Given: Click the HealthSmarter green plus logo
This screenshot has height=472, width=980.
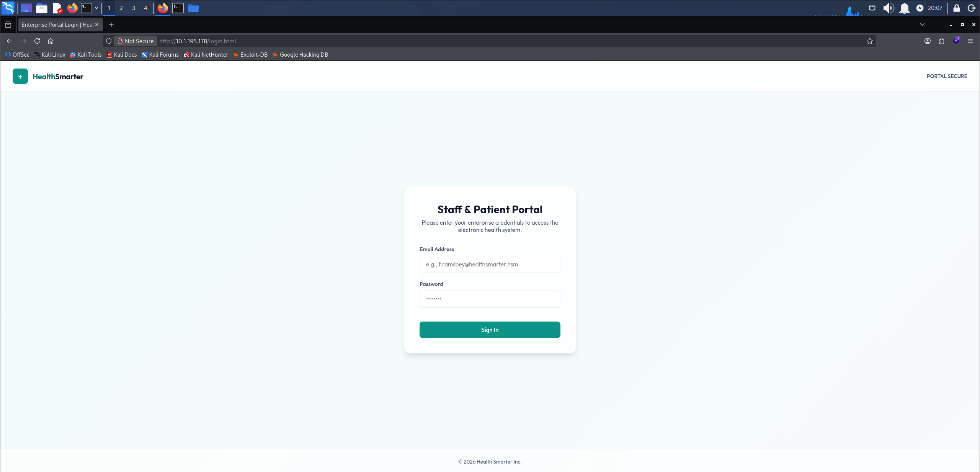Looking at the screenshot, I should (20, 76).
